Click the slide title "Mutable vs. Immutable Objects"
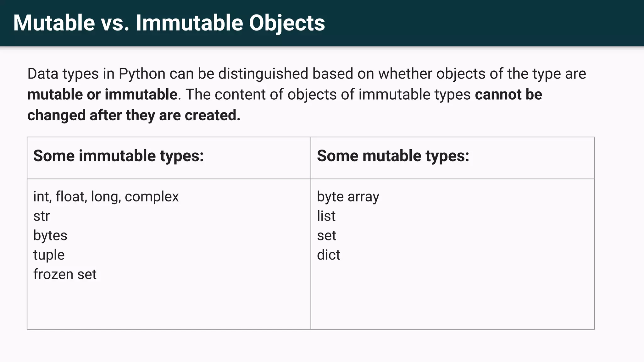This screenshot has width=644, height=362. coord(169,23)
